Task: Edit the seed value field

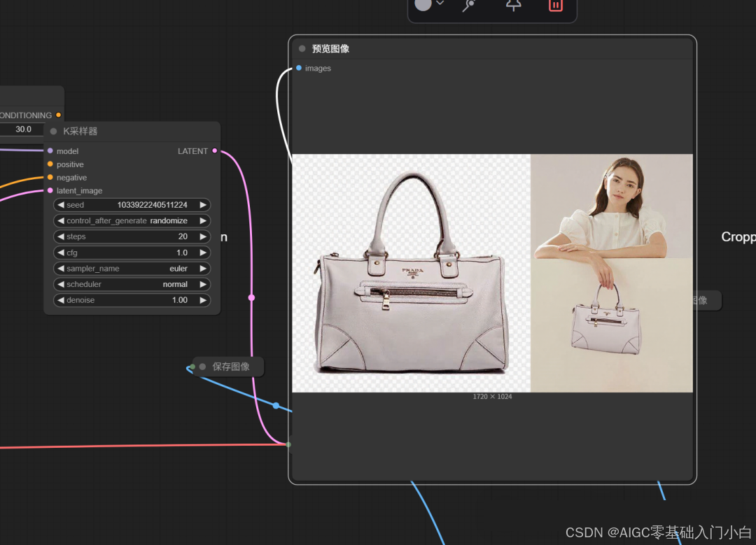Action: (132, 205)
